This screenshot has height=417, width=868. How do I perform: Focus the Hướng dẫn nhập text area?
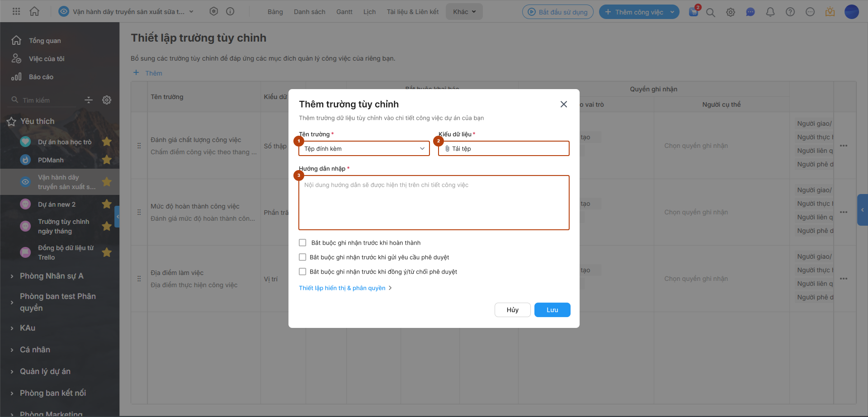pos(434,203)
